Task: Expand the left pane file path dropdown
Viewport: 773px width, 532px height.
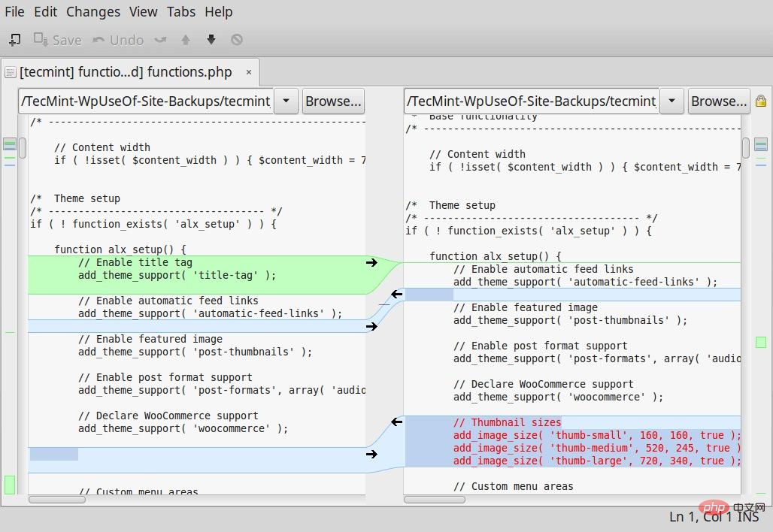Action: (x=286, y=101)
